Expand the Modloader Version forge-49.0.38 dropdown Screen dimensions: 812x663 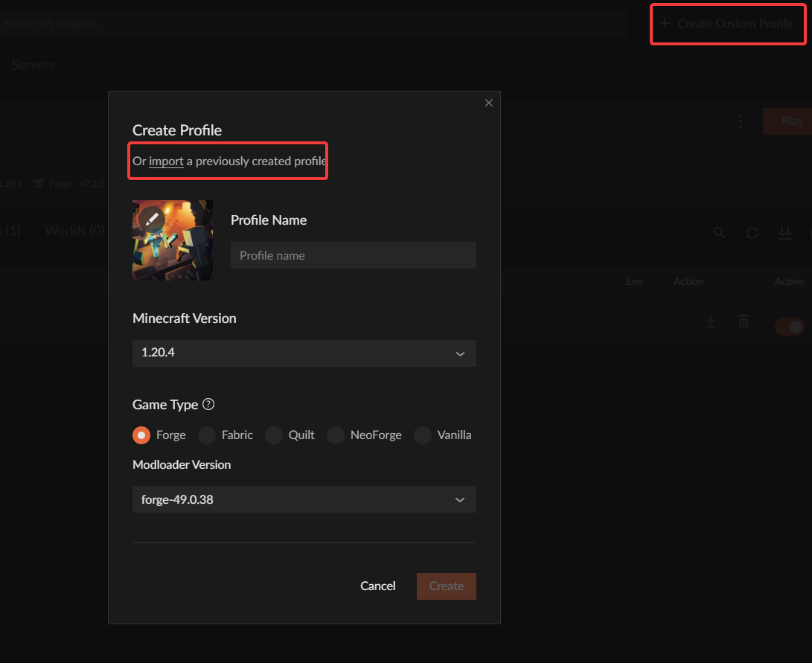coord(304,499)
